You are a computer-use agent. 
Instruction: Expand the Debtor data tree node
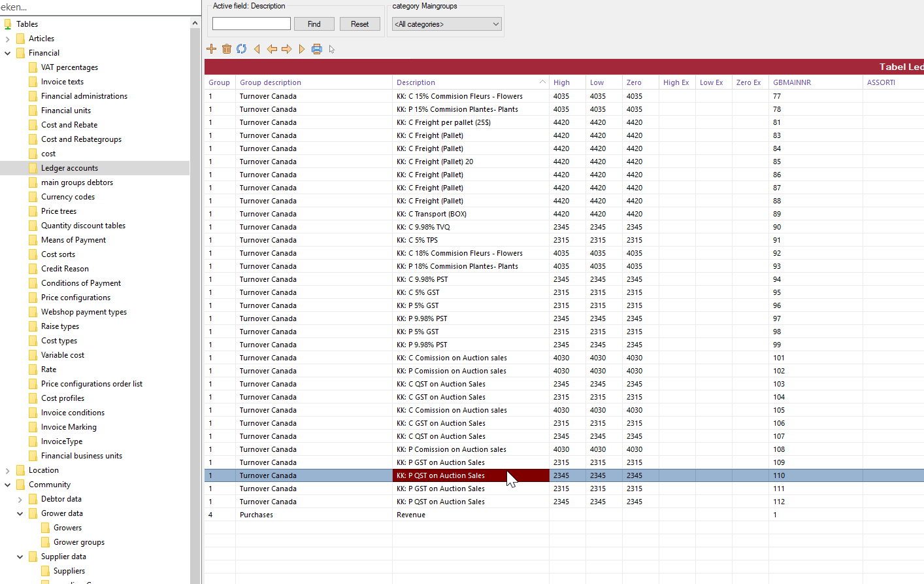20,499
